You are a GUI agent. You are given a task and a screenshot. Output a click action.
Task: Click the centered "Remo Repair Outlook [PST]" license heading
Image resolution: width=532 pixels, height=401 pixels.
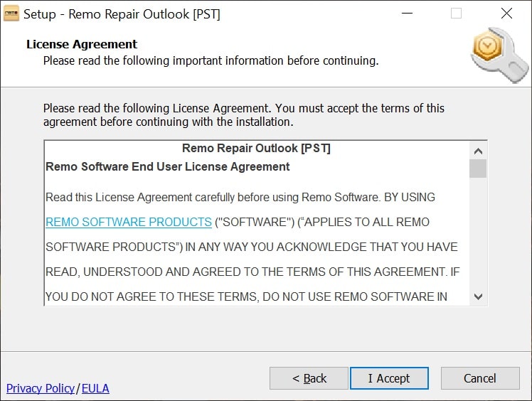click(256, 149)
